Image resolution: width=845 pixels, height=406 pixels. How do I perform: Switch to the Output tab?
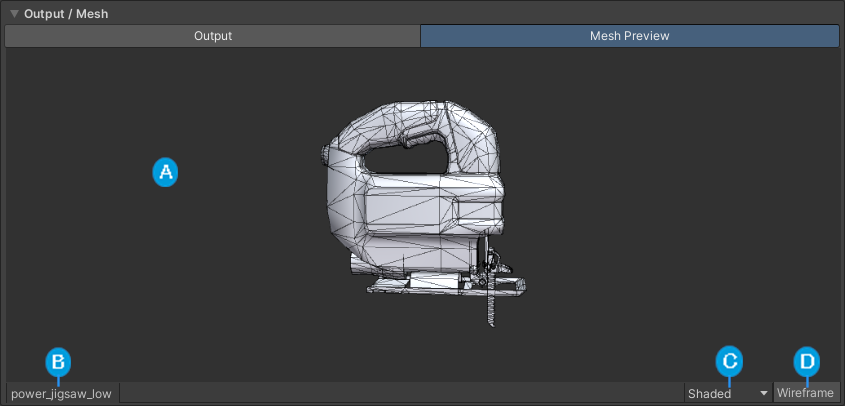[212, 36]
